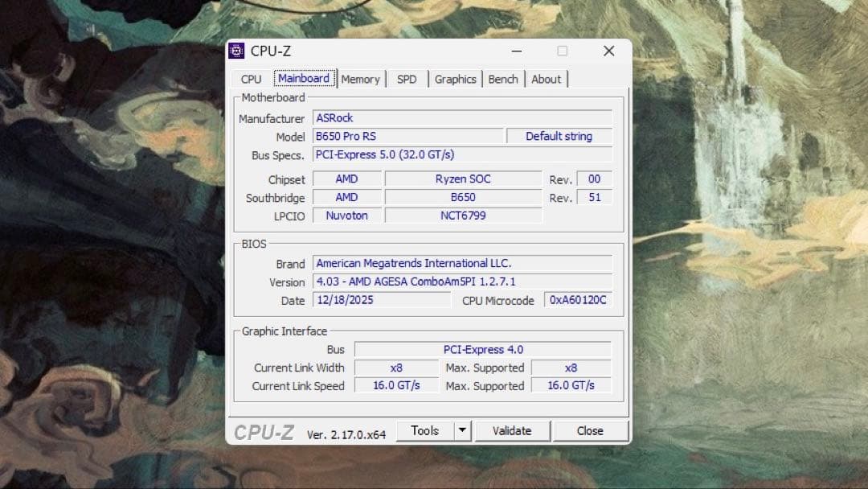Open the Bench tab

click(502, 79)
